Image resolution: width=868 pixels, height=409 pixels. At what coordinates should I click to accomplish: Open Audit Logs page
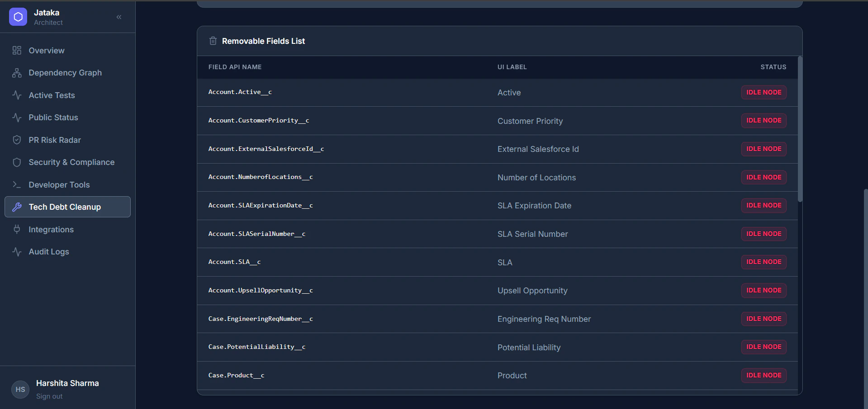[67, 252]
